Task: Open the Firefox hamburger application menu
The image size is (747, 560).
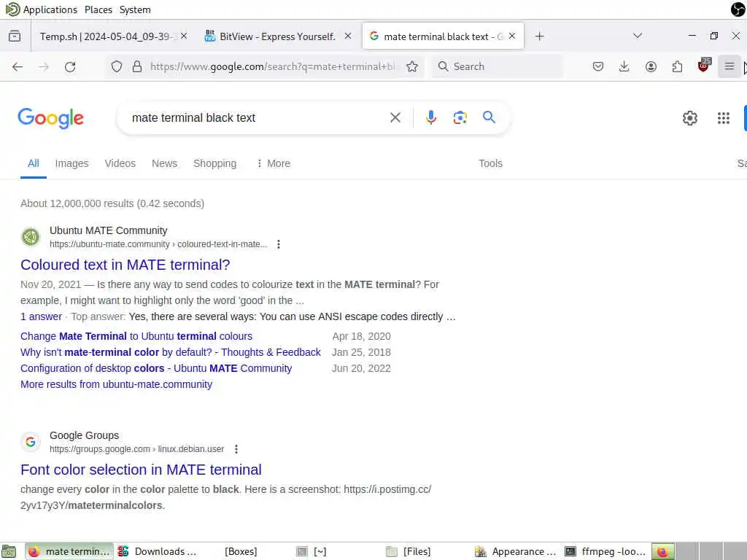Action: pyautogui.click(x=729, y=66)
